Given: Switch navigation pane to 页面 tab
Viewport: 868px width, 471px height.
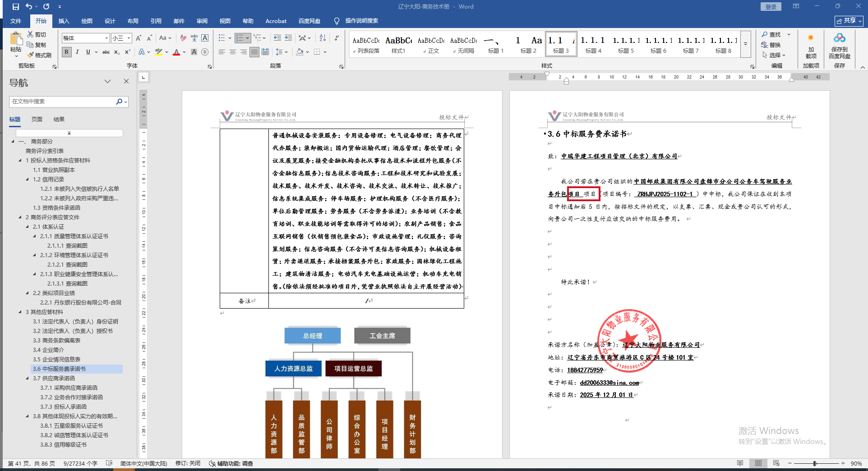Looking at the screenshot, I should pyautogui.click(x=37, y=120).
